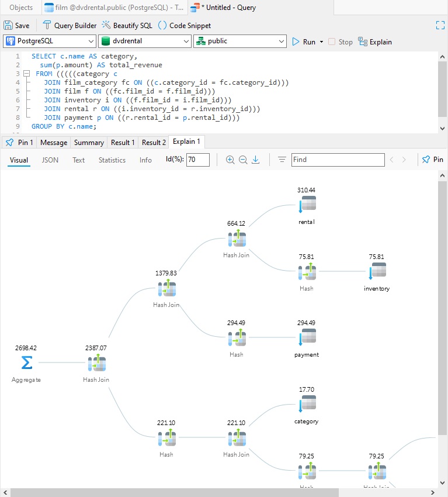Screen dimensions: 448x497
Task: Click the Id(%) value field
Action: 198,160
